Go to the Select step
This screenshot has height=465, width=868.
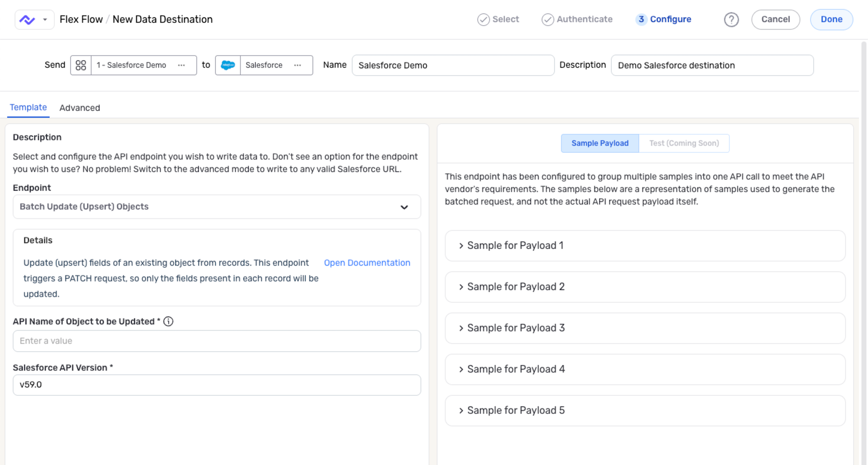(498, 20)
